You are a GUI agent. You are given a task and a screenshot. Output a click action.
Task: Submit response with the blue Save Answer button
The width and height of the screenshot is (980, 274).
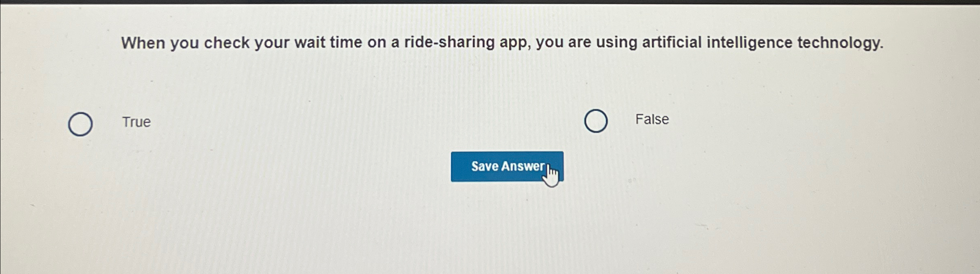[507, 166]
